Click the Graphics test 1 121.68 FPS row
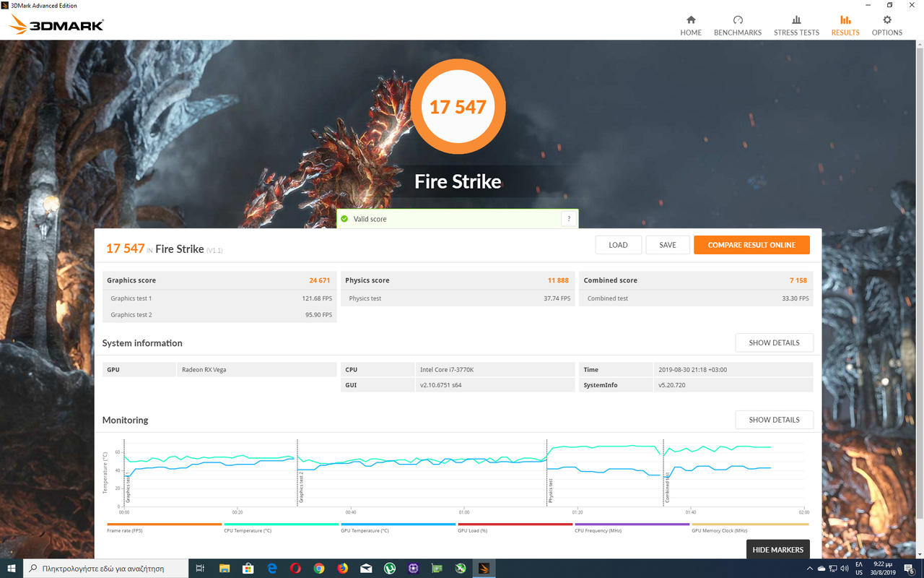Image resolution: width=924 pixels, height=578 pixels. point(219,298)
